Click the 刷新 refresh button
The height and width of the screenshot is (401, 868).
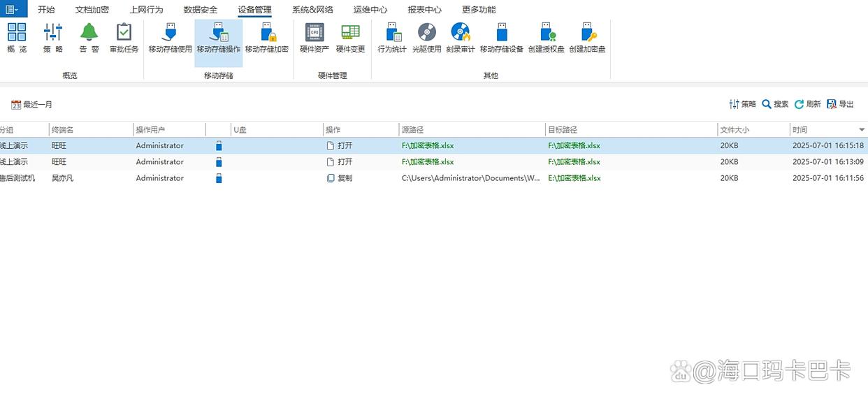pos(807,104)
